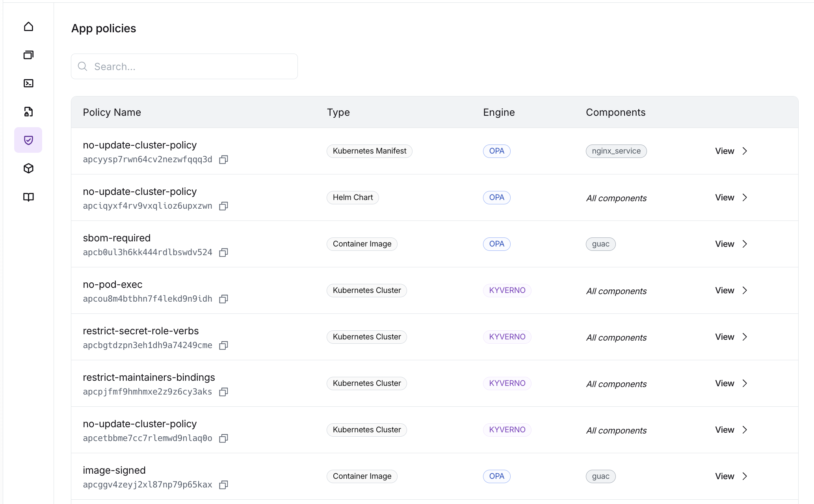Open the terminal sidebar icon
The width and height of the screenshot is (814, 504).
(x=28, y=83)
